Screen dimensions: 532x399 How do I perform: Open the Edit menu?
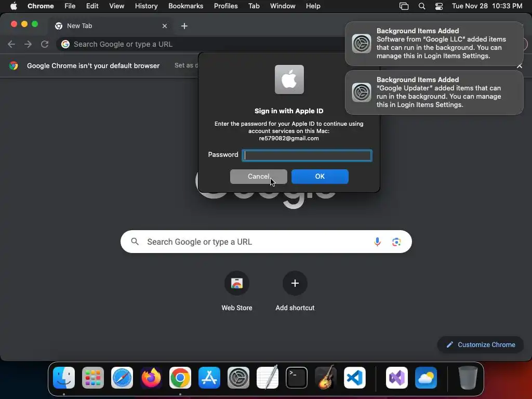click(x=92, y=6)
